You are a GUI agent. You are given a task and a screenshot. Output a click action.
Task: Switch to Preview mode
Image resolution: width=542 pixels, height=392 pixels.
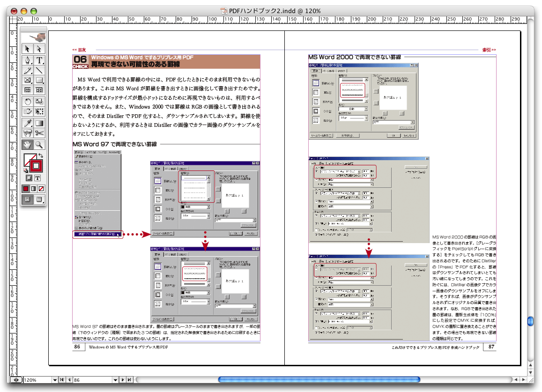[39, 200]
